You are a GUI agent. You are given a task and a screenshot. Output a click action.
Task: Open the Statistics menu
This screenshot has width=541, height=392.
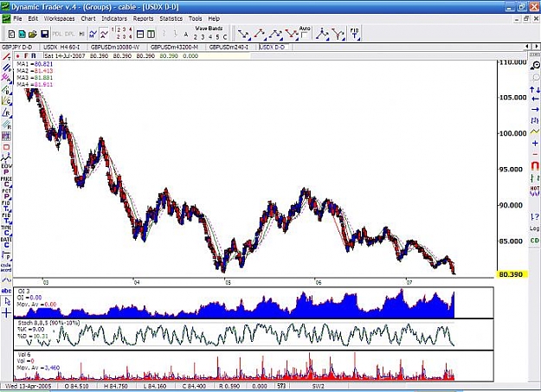pos(171,19)
